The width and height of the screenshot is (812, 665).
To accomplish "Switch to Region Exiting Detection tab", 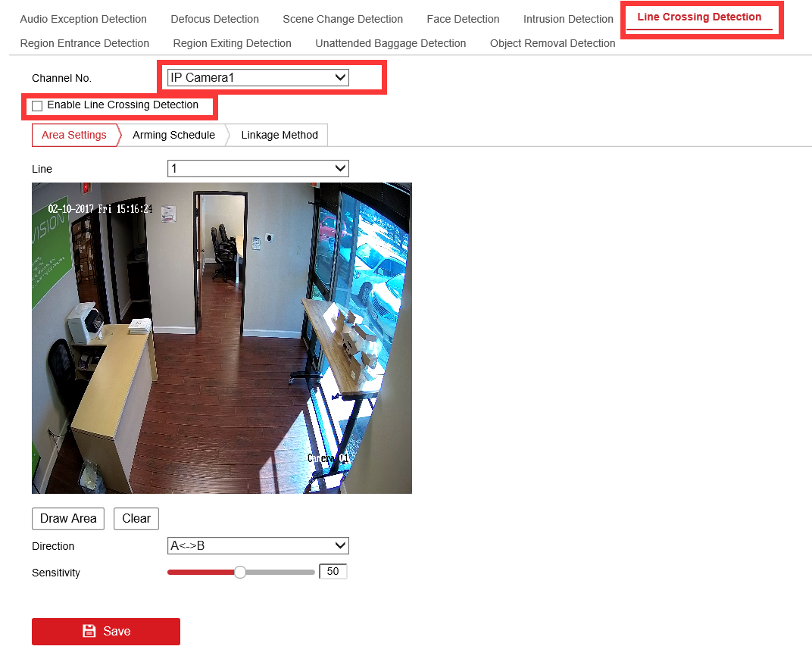I will tap(232, 43).
